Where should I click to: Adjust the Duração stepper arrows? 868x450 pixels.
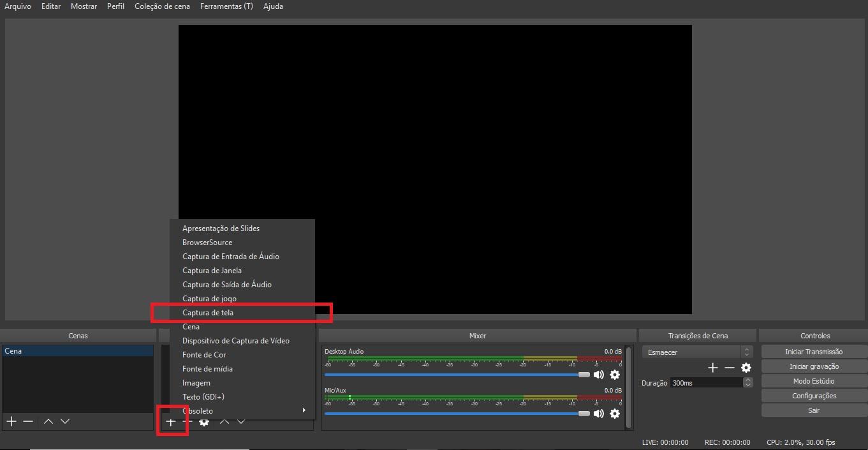coord(747,382)
